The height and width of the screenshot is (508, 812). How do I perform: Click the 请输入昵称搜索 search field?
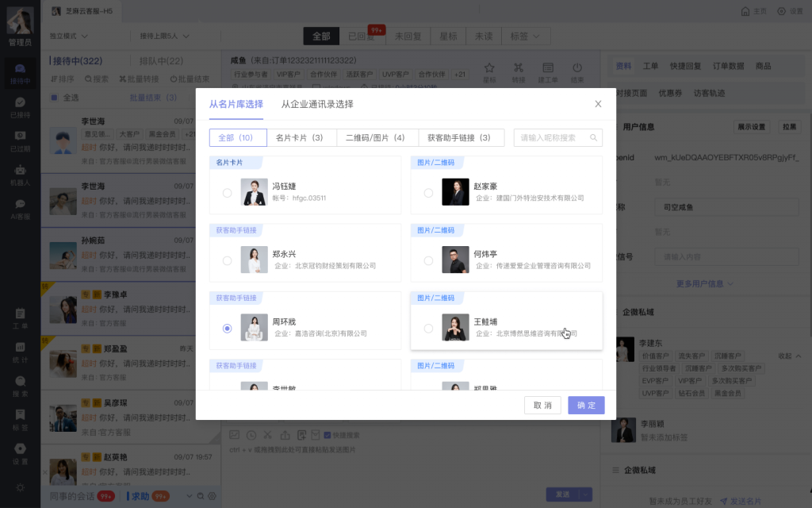[558, 137]
